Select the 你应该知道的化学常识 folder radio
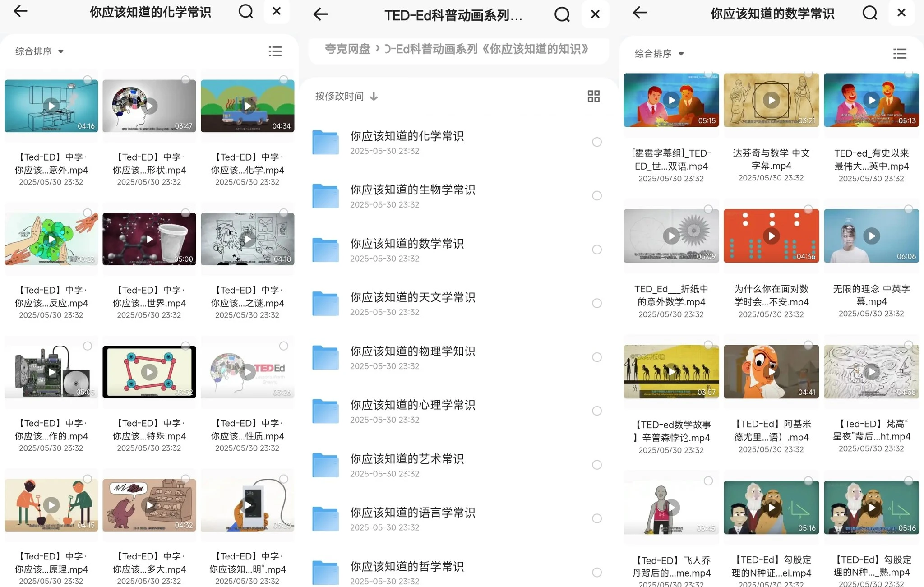This screenshot has height=587, width=924. click(x=597, y=142)
